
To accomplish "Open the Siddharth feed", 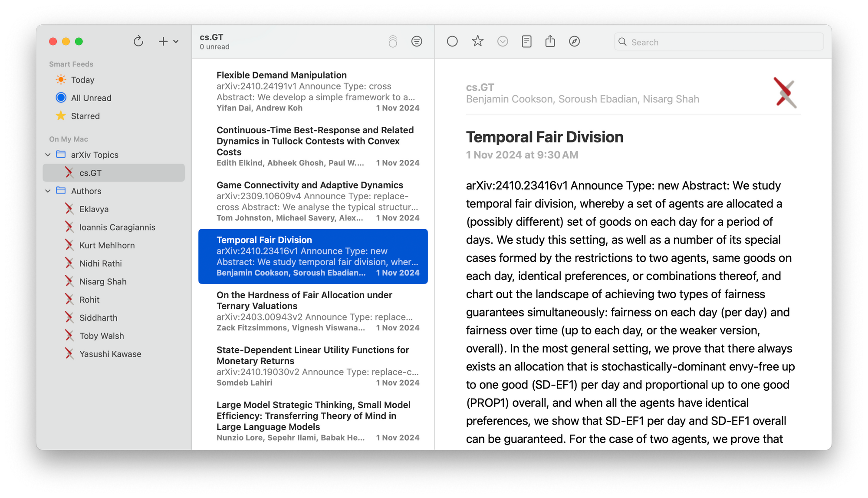I will pyautogui.click(x=114, y=318).
